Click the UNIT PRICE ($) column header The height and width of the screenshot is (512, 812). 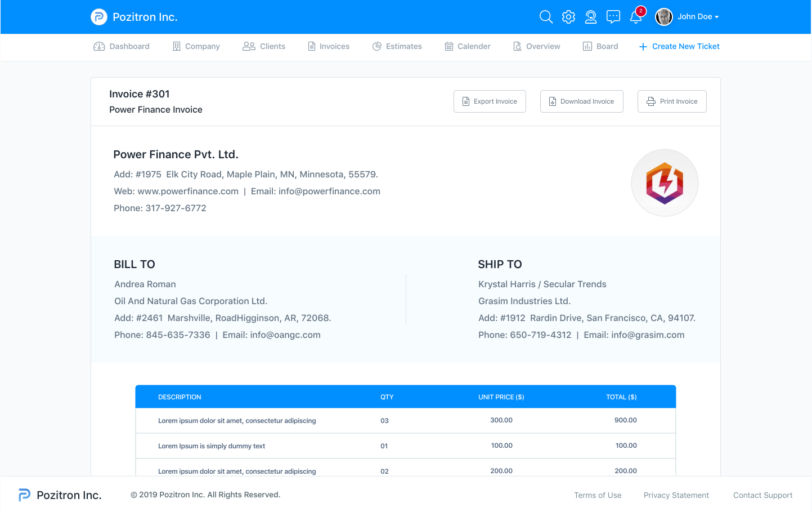coord(501,397)
